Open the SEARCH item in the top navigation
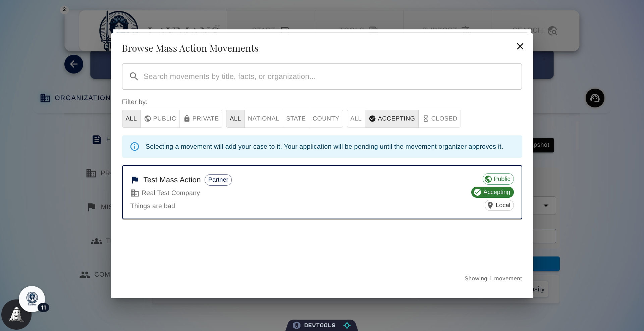This screenshot has height=331, width=644. pyautogui.click(x=535, y=31)
